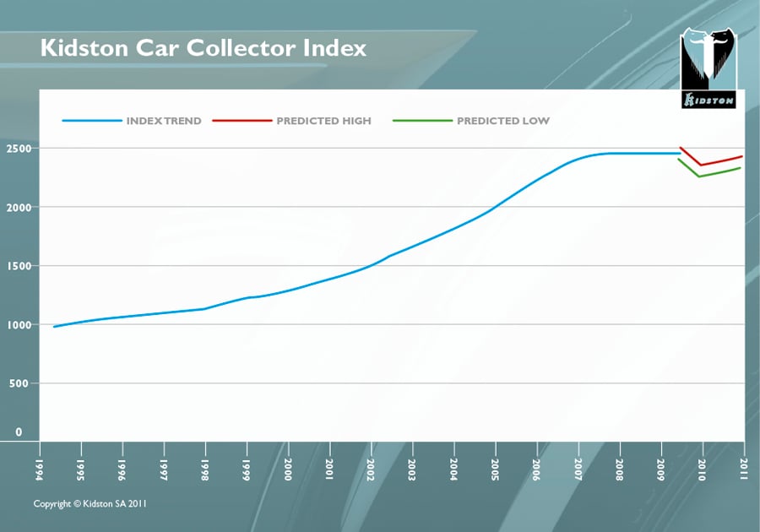Click the 'INDEX TREND' legend label

(164, 121)
